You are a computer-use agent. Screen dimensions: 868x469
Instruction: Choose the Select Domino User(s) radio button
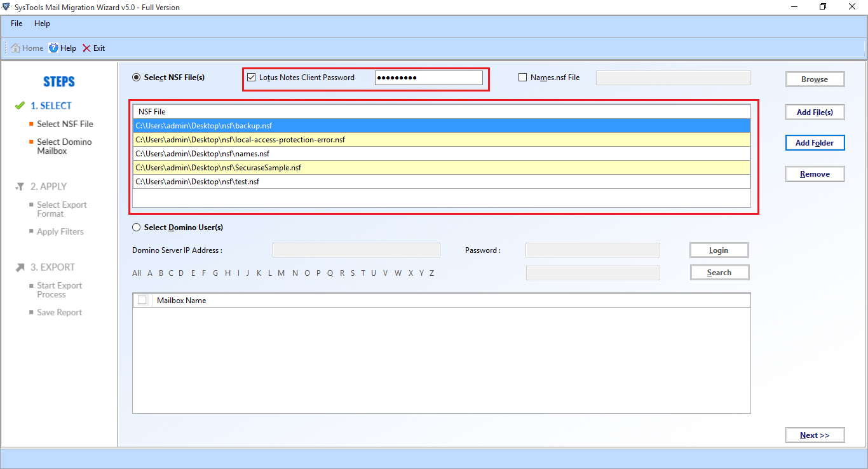click(x=136, y=228)
